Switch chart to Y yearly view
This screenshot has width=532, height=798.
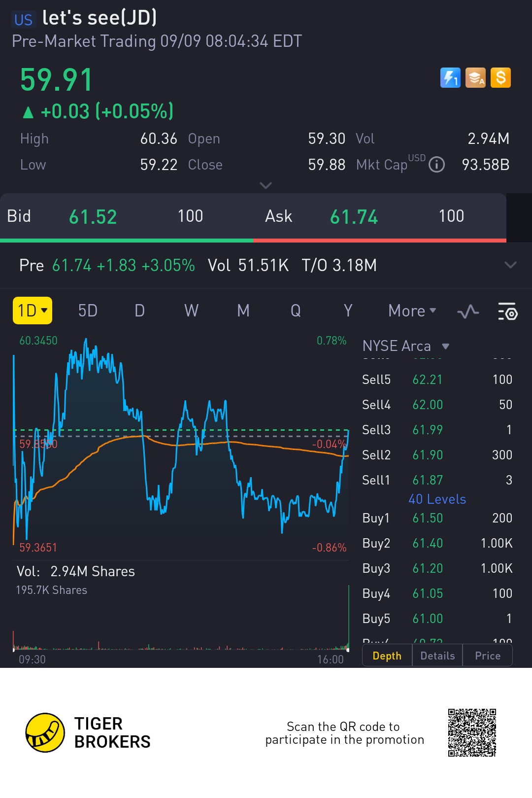(348, 311)
